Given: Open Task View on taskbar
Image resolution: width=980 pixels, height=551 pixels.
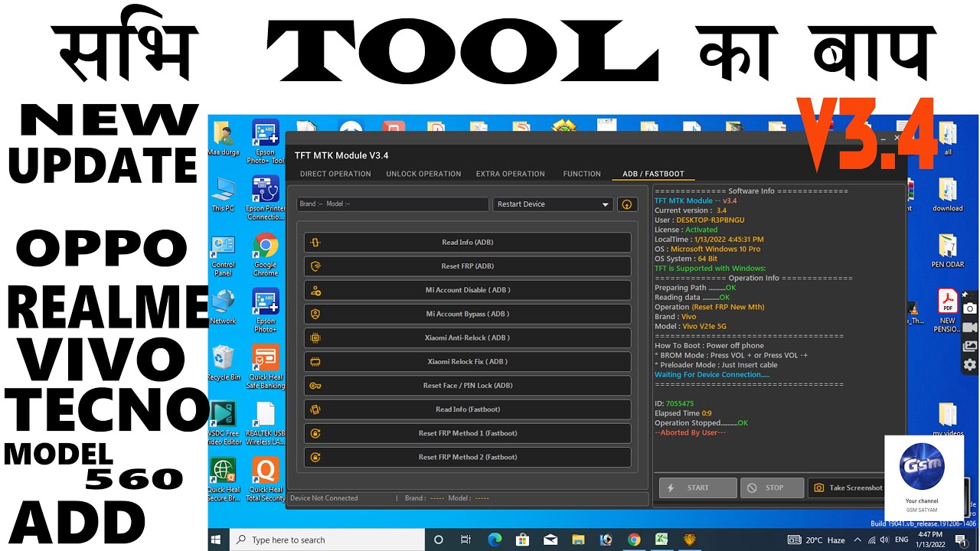Looking at the screenshot, I should (466, 540).
